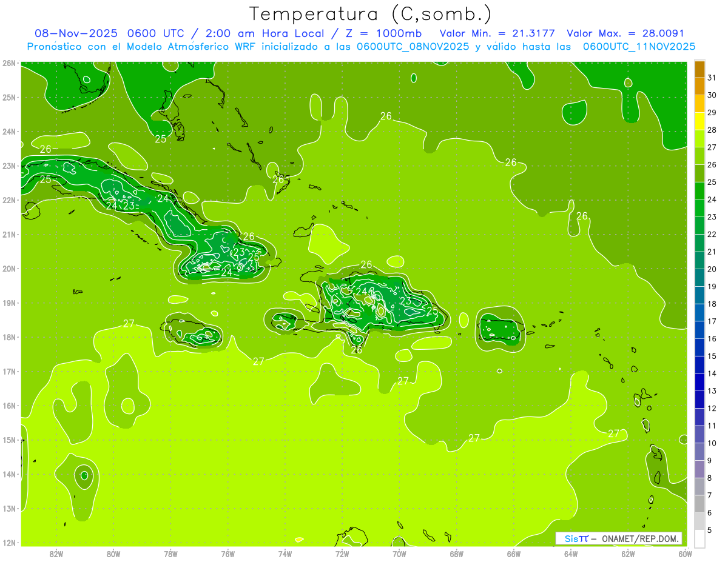
Task: Click the "22" label on the color scale
Action: coord(712,234)
